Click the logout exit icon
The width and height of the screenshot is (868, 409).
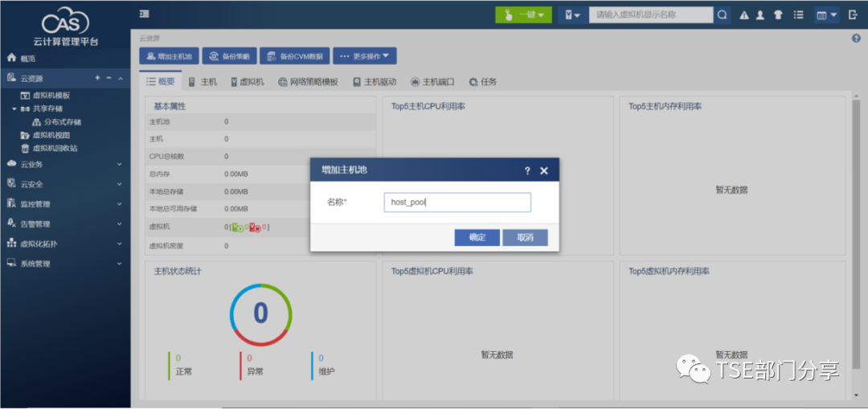(853, 15)
